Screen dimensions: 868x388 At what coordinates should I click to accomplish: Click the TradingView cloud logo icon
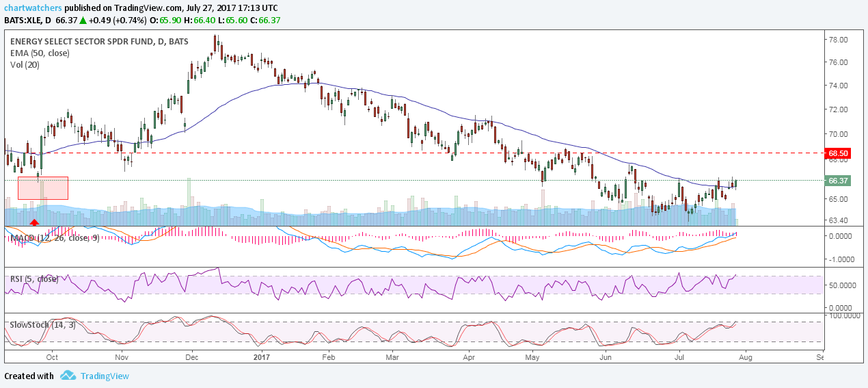coord(68,376)
